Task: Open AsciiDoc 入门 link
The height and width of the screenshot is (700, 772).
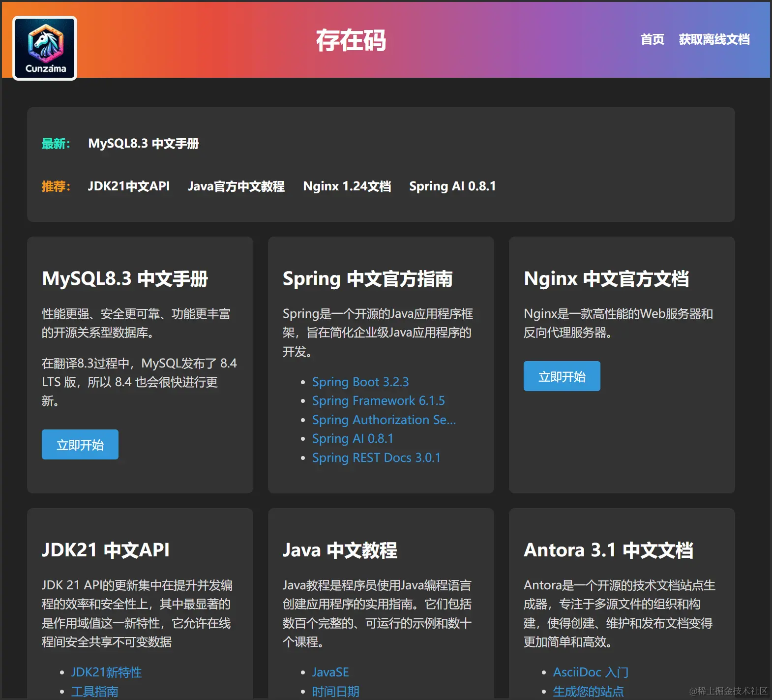Action: pyautogui.click(x=591, y=672)
